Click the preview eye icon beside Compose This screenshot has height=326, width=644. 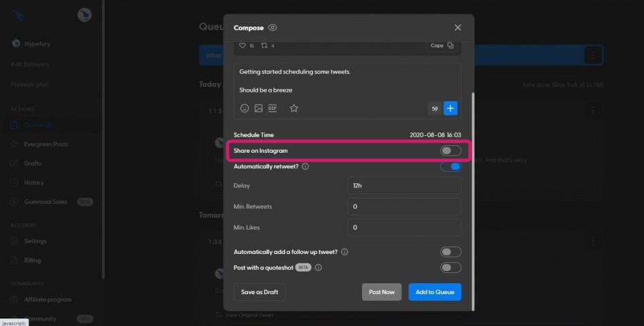pos(272,28)
